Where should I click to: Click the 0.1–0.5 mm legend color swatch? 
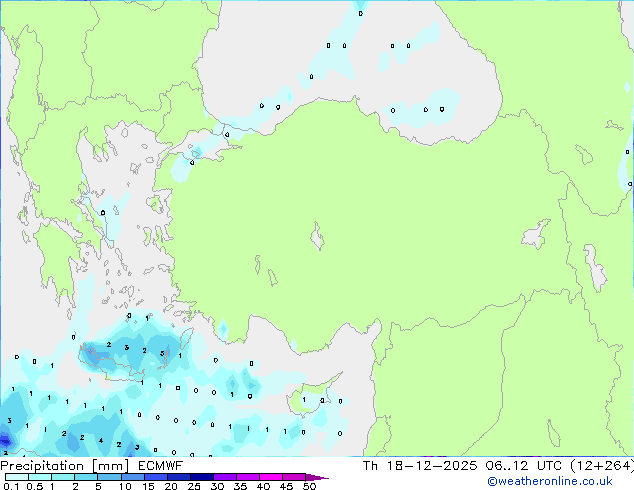point(17,477)
